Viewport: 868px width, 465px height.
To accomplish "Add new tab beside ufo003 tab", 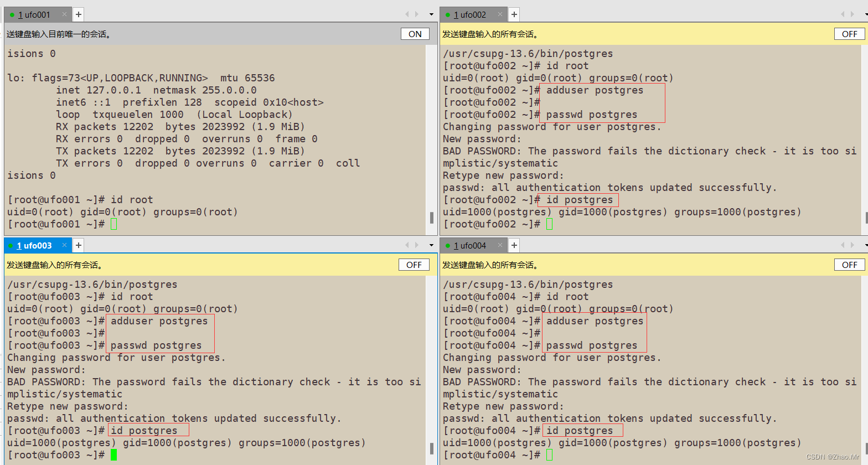I will (x=79, y=245).
